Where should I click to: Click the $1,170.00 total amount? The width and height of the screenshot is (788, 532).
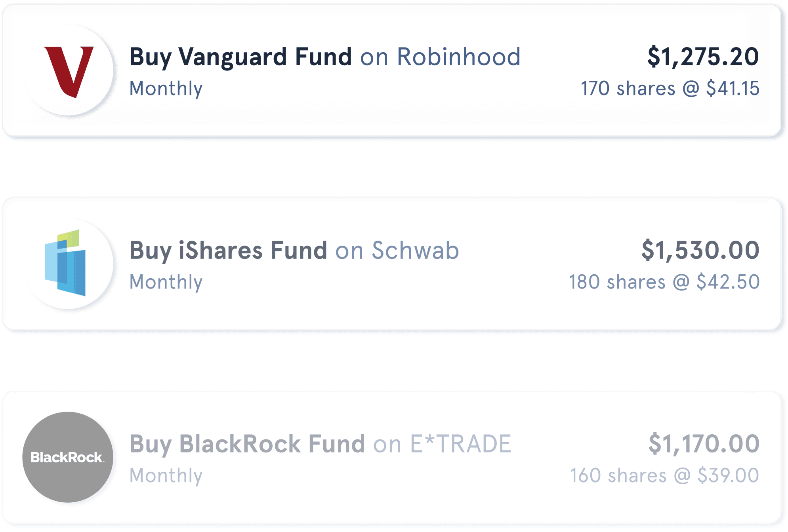click(x=704, y=444)
